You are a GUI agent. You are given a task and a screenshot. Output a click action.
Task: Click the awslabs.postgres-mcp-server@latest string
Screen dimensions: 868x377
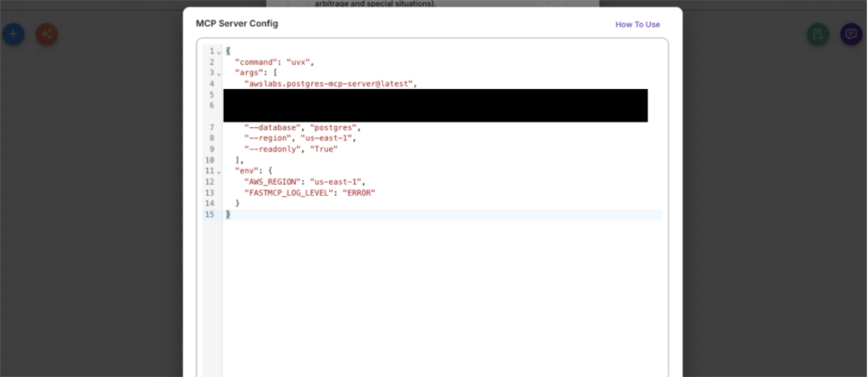(x=329, y=84)
